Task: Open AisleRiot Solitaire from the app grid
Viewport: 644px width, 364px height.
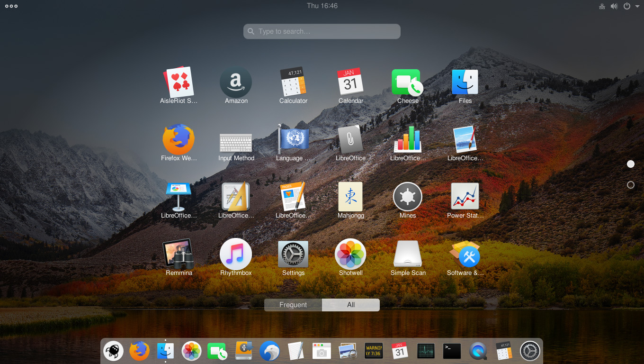Action: point(179,82)
